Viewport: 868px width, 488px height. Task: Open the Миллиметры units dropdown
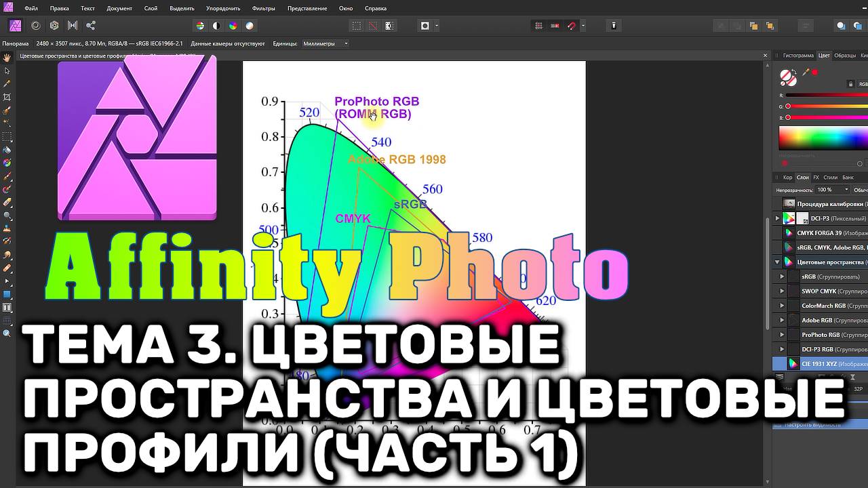[x=325, y=43]
